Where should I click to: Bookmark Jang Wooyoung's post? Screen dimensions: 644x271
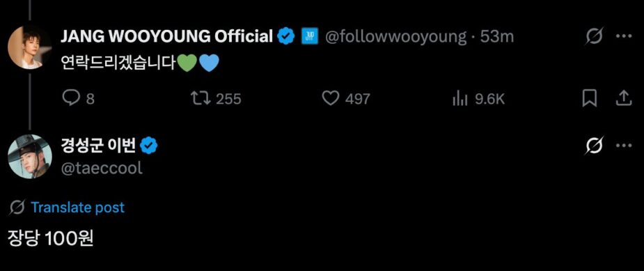[x=590, y=98]
